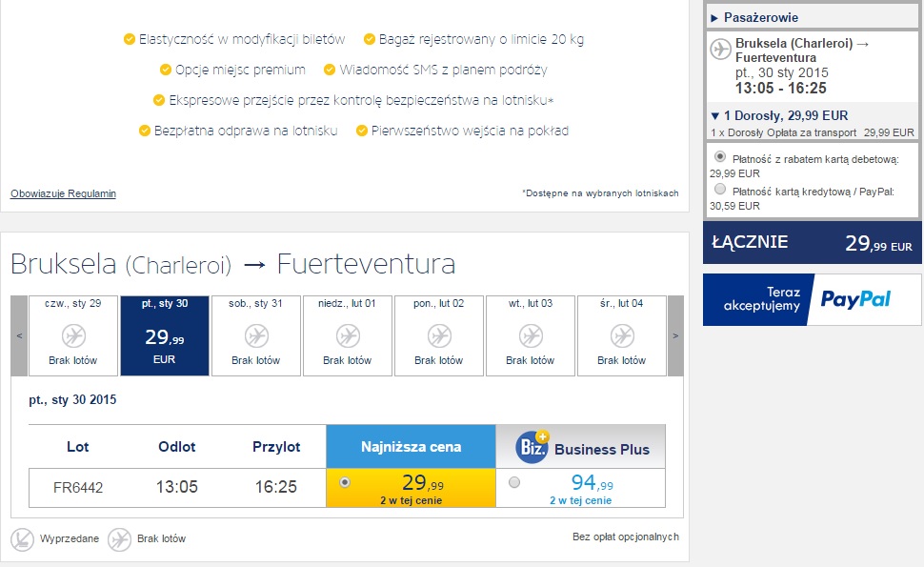Click no-flights plane icon under lut 04
The image size is (924, 567).
click(622, 336)
